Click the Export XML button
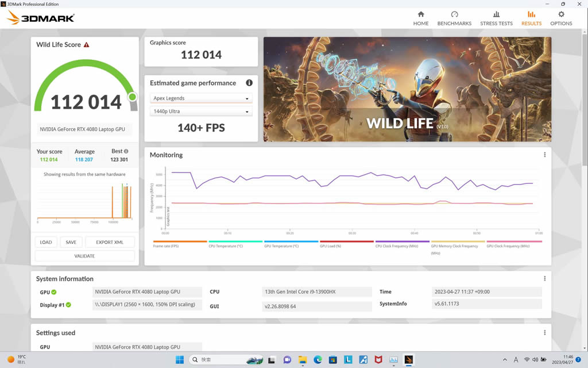Image resolution: width=588 pixels, height=368 pixels. (110, 242)
